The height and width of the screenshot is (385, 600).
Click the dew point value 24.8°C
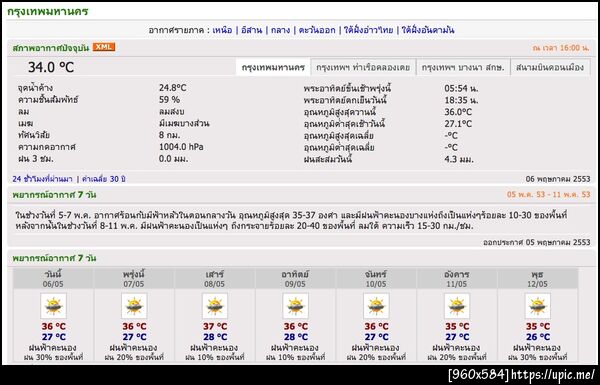pyautogui.click(x=173, y=88)
